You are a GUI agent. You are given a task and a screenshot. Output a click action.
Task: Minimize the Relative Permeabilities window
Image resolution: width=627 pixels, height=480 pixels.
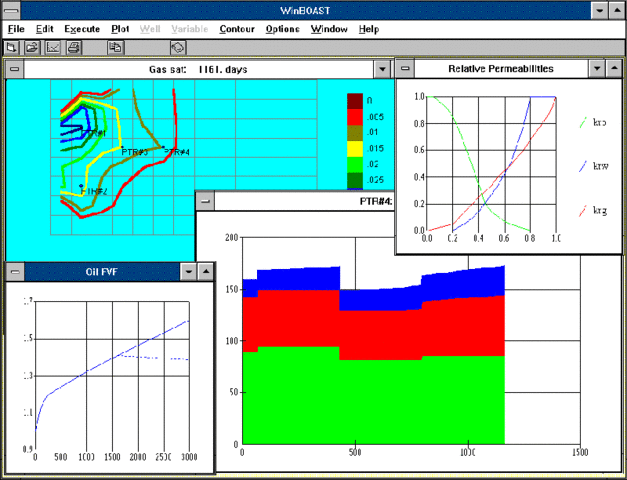597,68
